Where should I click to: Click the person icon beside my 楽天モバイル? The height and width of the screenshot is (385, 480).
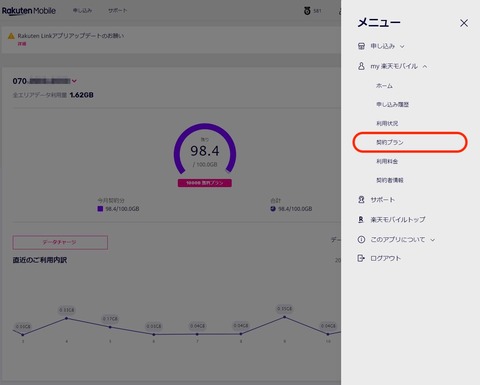[x=361, y=66]
